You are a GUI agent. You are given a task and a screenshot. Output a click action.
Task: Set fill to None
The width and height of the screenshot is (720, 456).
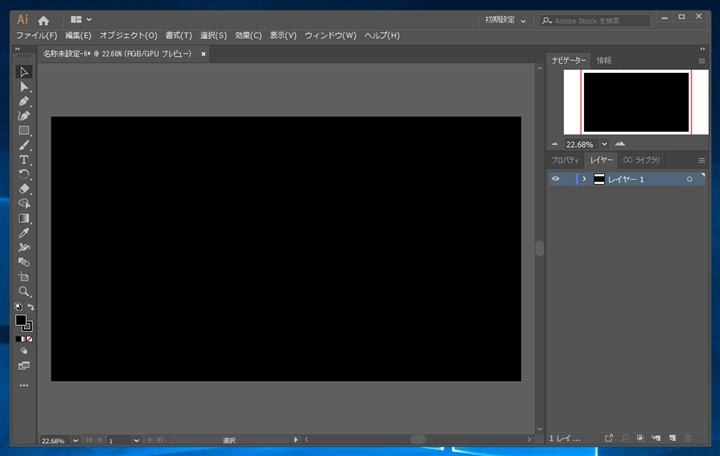pyautogui.click(x=29, y=339)
